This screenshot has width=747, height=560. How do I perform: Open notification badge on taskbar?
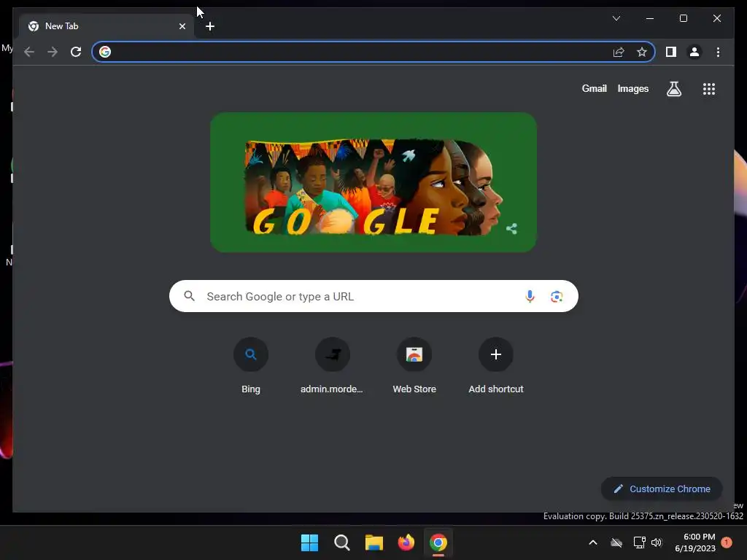click(x=727, y=542)
